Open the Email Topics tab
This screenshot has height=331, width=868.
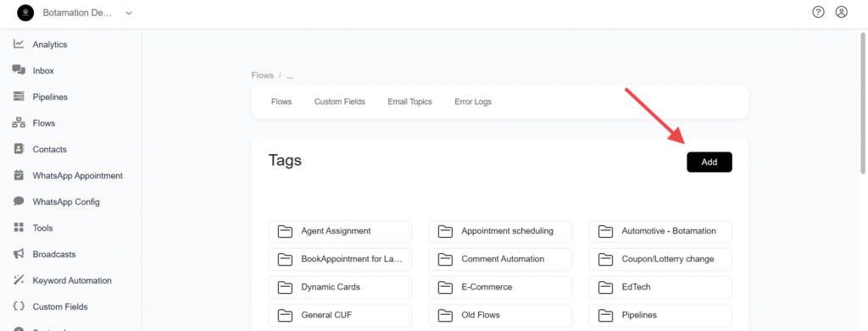click(409, 102)
